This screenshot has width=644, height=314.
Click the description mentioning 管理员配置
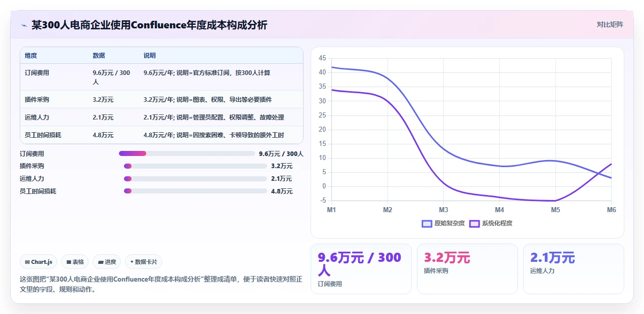pyautogui.click(x=214, y=117)
